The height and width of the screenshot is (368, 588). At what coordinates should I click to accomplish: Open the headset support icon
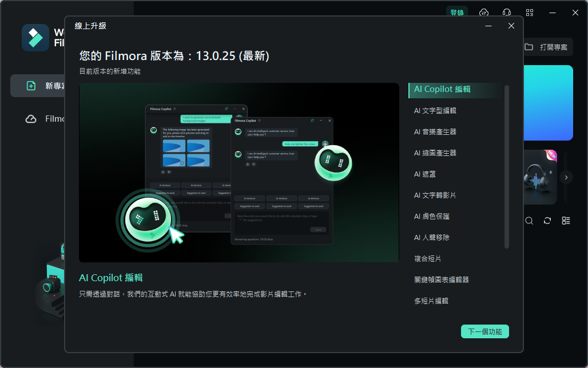click(x=507, y=13)
